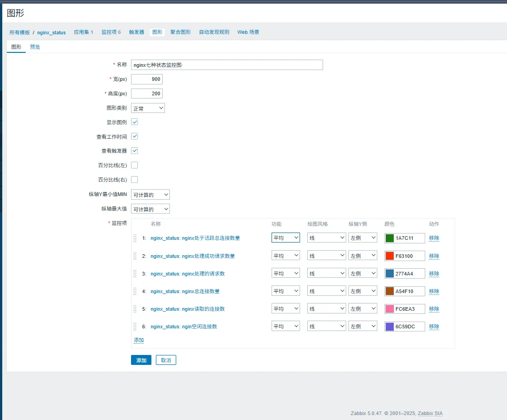Click drag handle of monitoring item row 1
The height and width of the screenshot is (420, 507).
[x=135, y=238]
